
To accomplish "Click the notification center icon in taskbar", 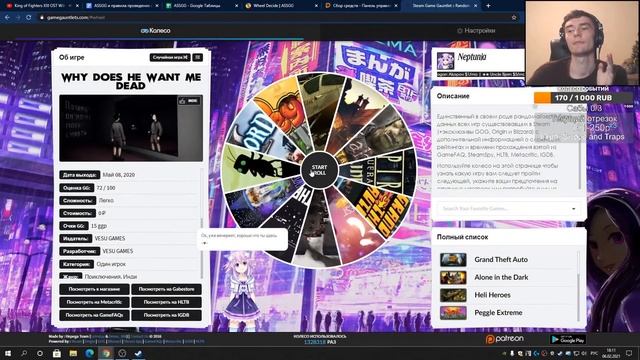I will click(x=629, y=353).
